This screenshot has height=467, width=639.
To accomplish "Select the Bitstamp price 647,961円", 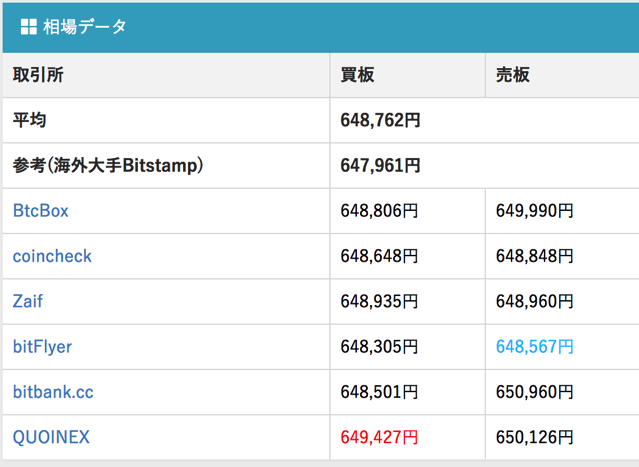I will 380,165.
